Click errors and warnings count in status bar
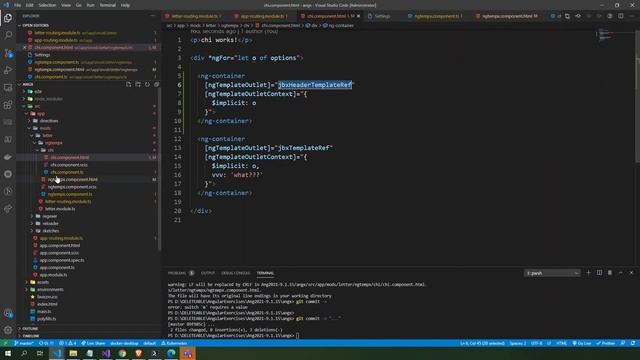640x360 pixels. (x=67, y=343)
